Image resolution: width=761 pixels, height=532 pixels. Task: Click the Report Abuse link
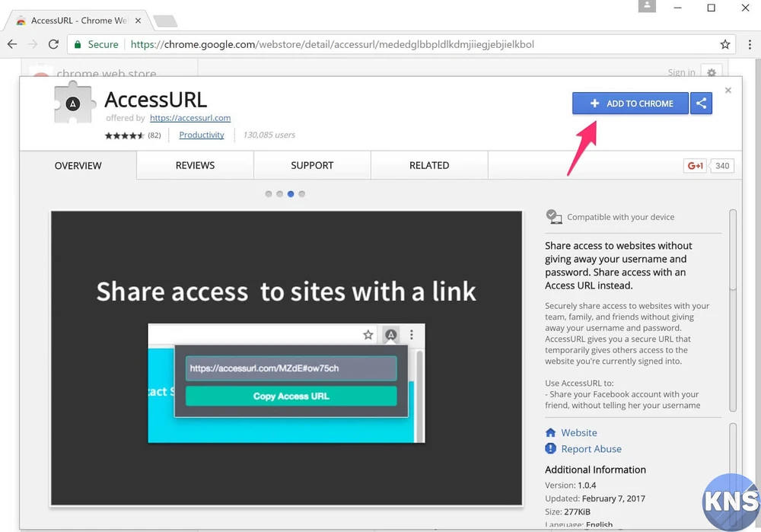pyautogui.click(x=591, y=449)
